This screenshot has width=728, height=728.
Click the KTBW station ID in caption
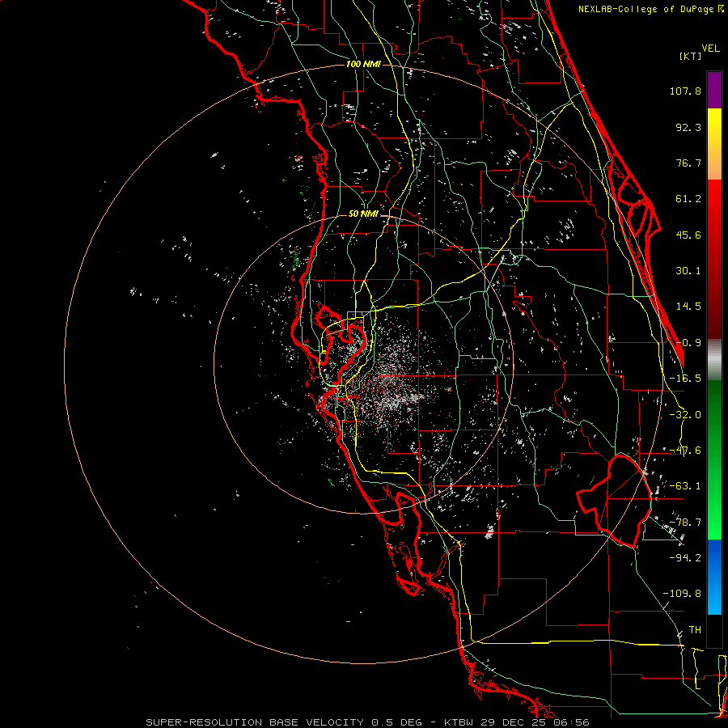tap(459, 722)
